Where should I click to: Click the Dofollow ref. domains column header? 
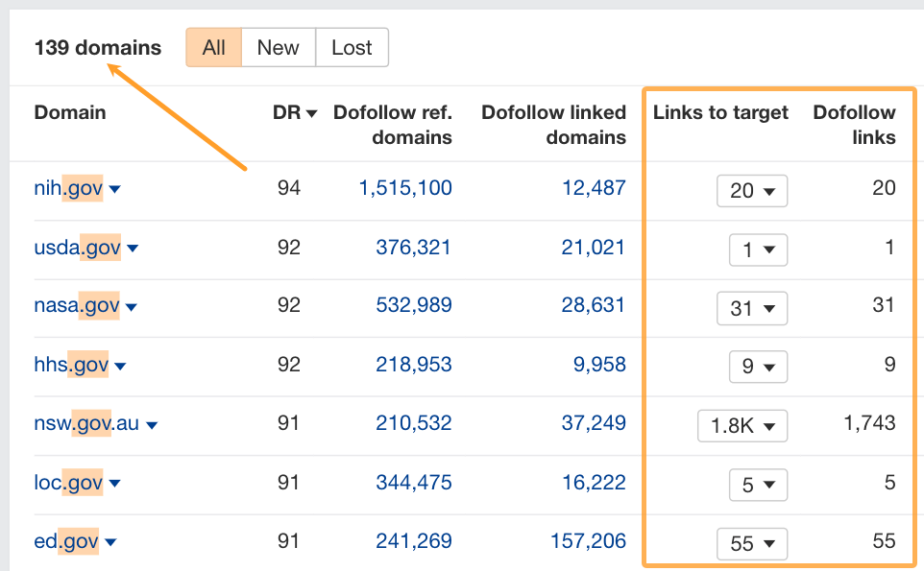[393, 125]
